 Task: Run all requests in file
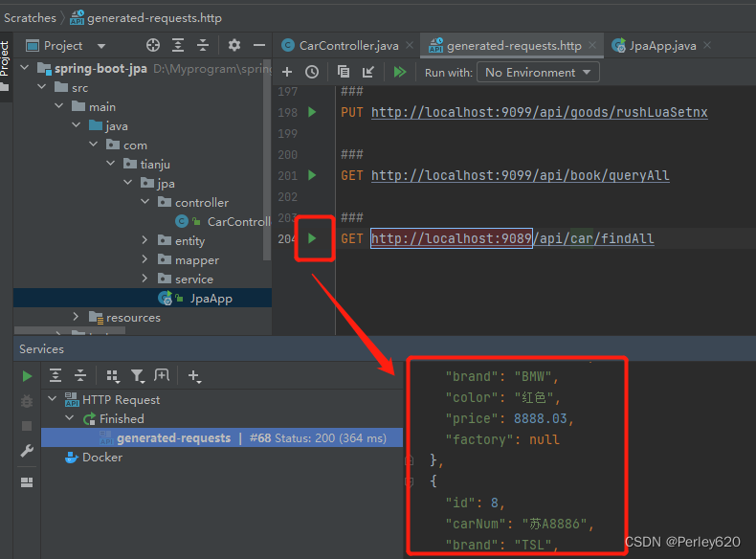coord(400,73)
